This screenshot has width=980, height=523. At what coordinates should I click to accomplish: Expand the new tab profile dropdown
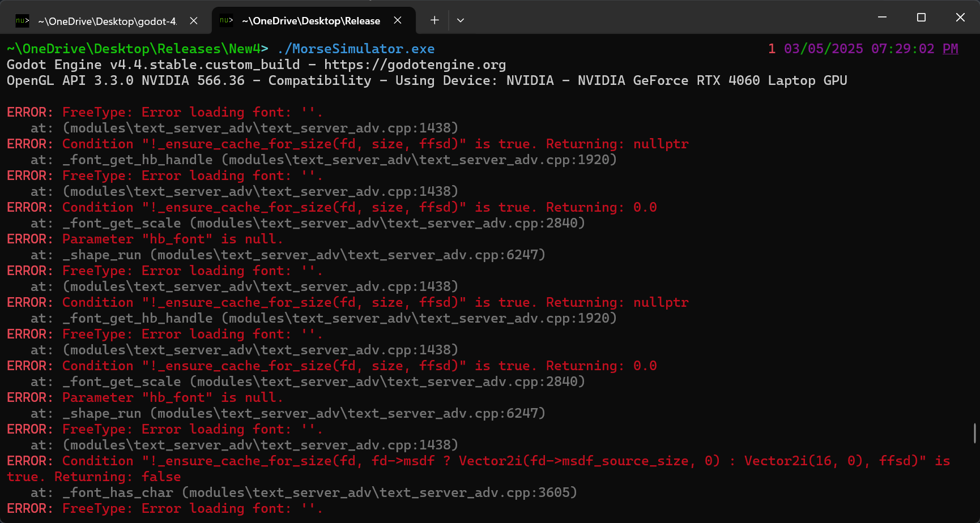coord(461,20)
